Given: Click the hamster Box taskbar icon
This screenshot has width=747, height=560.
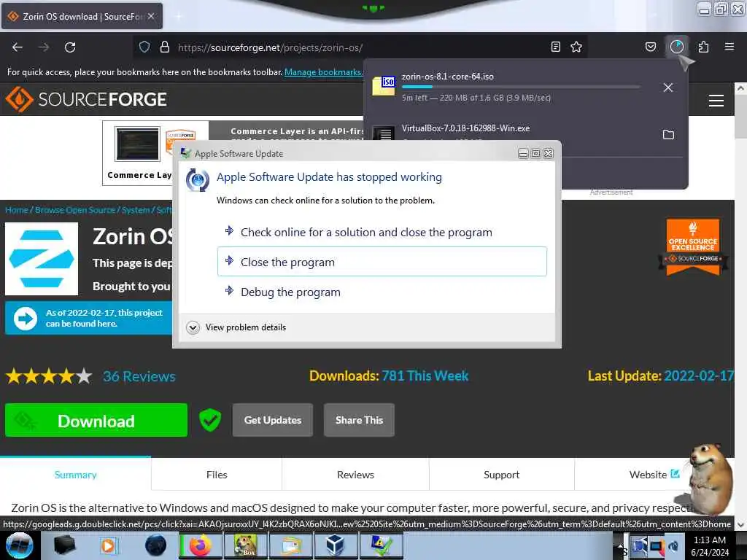Looking at the screenshot, I should (x=245, y=545).
